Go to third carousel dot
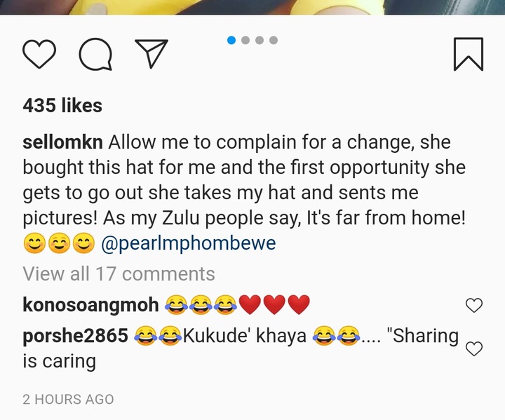This screenshot has width=505, height=420. [260, 40]
